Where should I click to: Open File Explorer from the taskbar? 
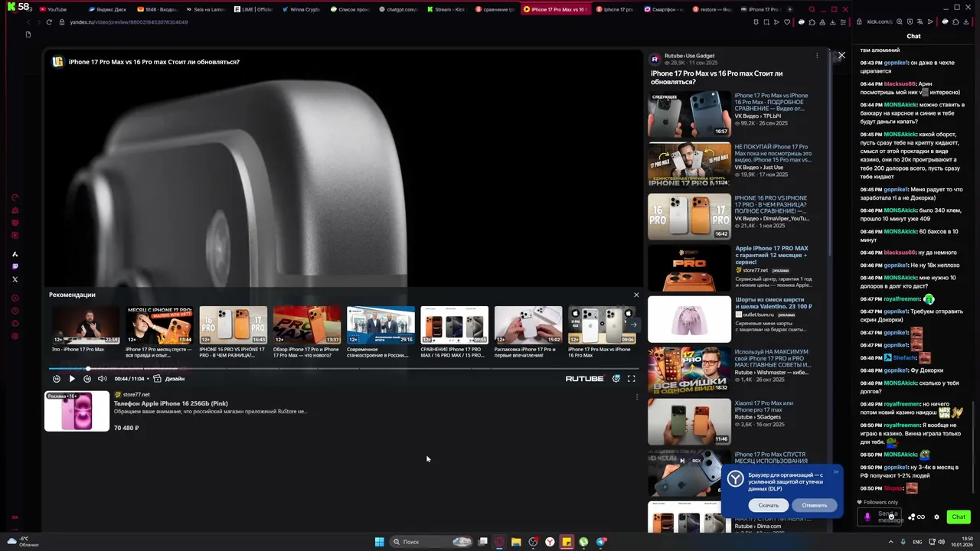tap(516, 542)
